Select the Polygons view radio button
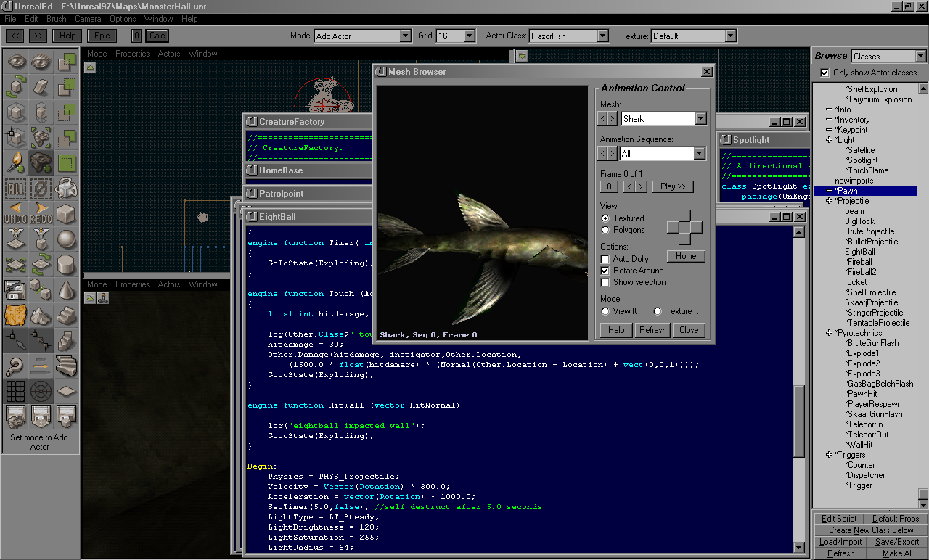This screenshot has width=929, height=560. click(x=605, y=230)
